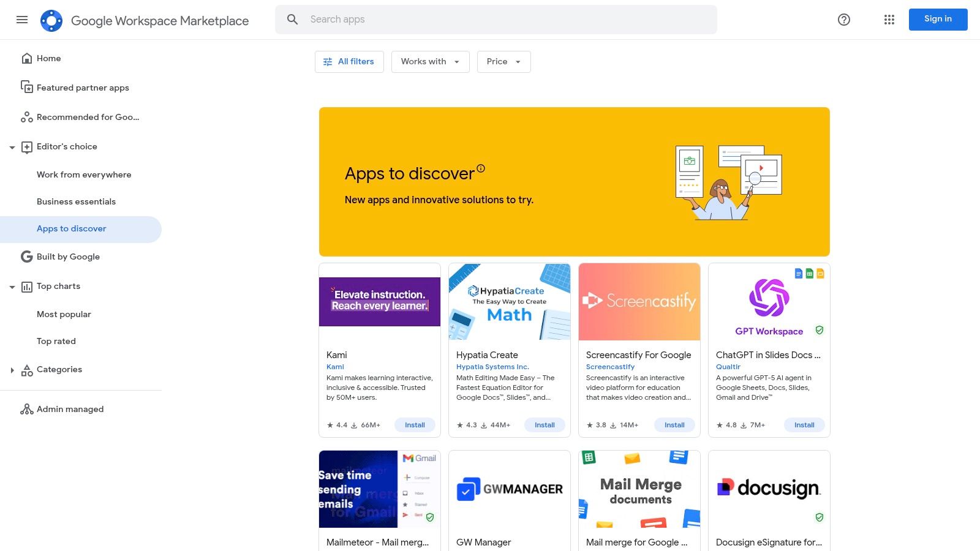The width and height of the screenshot is (980, 551).
Task: Click the Top charts bar-chart icon
Action: [27, 286]
